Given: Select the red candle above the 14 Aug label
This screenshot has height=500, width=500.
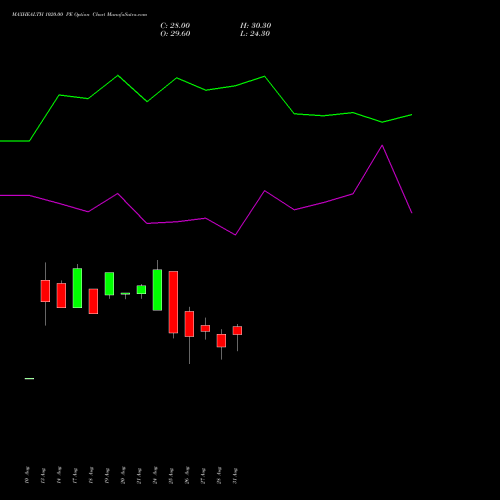Looking at the screenshot, I should [61, 295].
